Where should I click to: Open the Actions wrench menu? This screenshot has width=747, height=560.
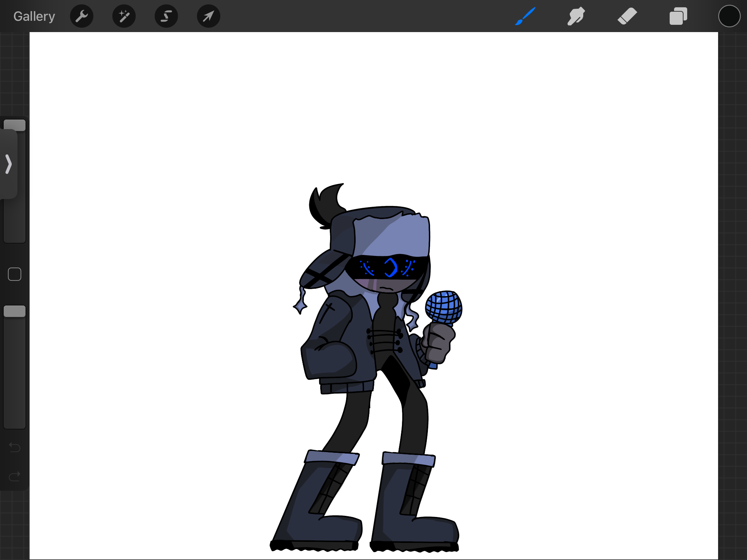coord(82,16)
